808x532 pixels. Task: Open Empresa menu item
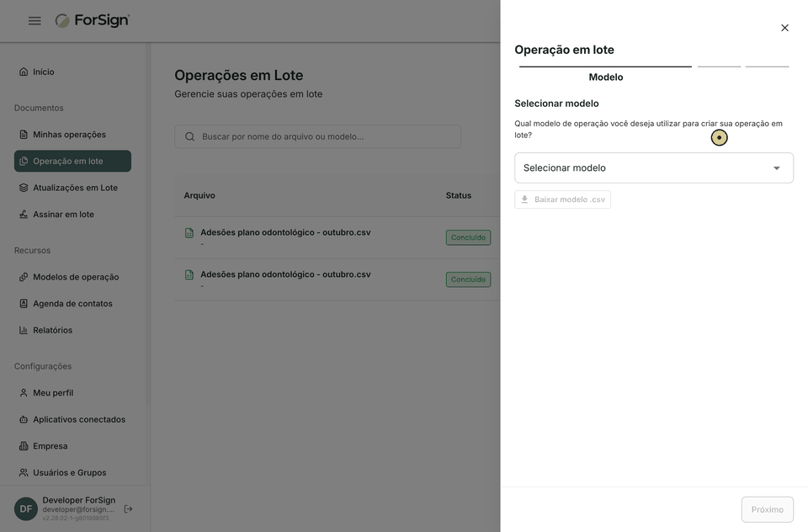pyautogui.click(x=72, y=446)
